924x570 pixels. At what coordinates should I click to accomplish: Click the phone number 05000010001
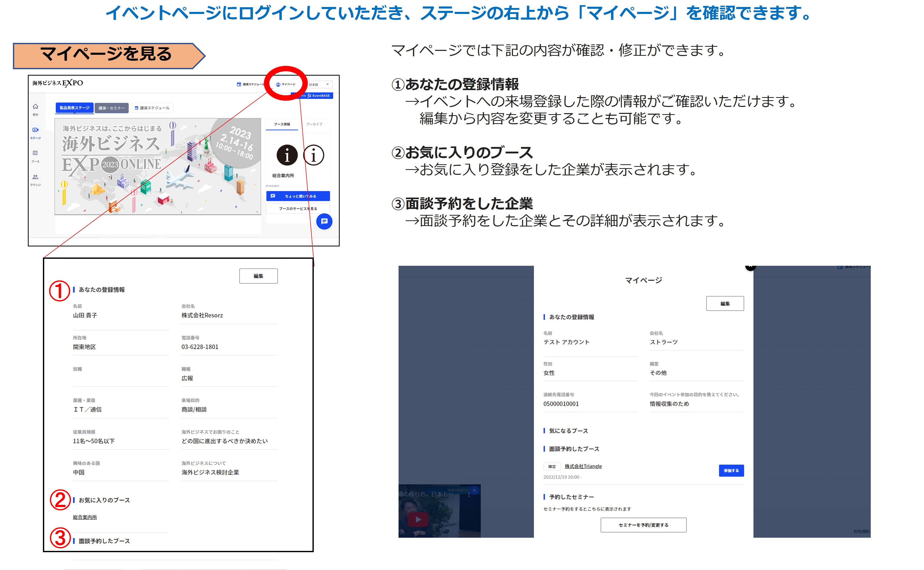tap(561, 404)
